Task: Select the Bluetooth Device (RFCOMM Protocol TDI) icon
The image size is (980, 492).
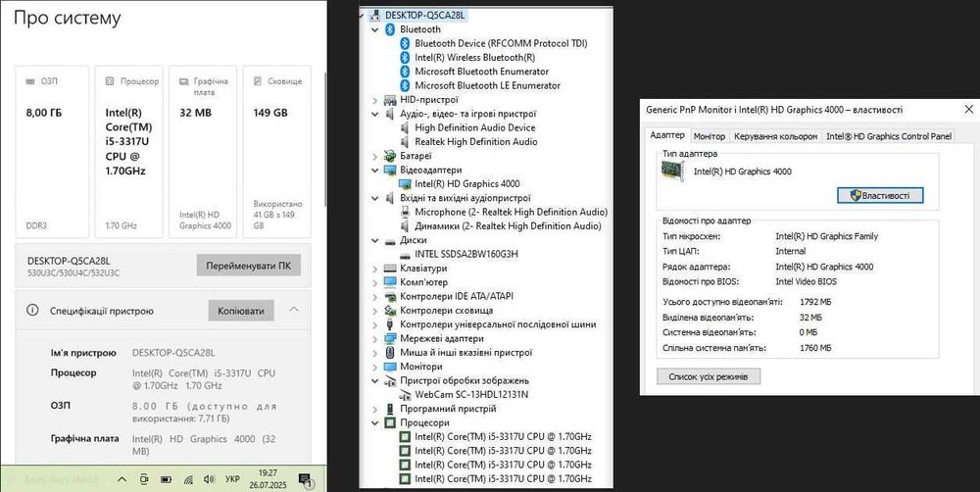Action: click(405, 43)
